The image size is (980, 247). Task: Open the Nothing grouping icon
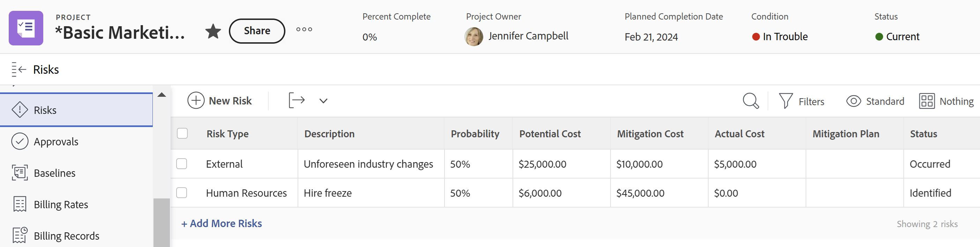click(927, 101)
